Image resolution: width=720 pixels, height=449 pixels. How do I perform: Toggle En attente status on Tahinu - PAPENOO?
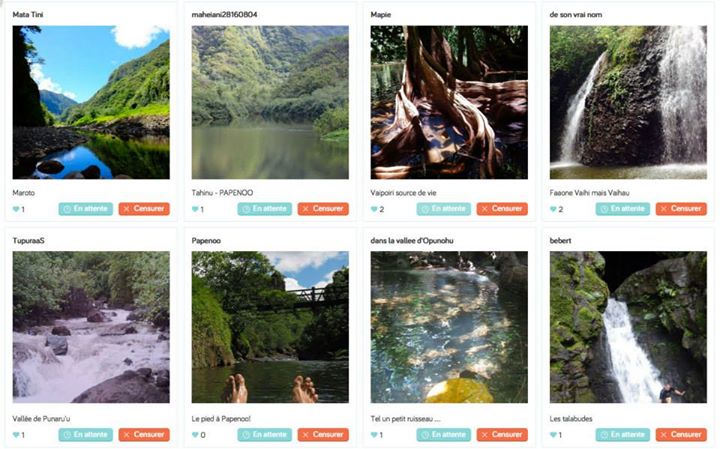[264, 209]
